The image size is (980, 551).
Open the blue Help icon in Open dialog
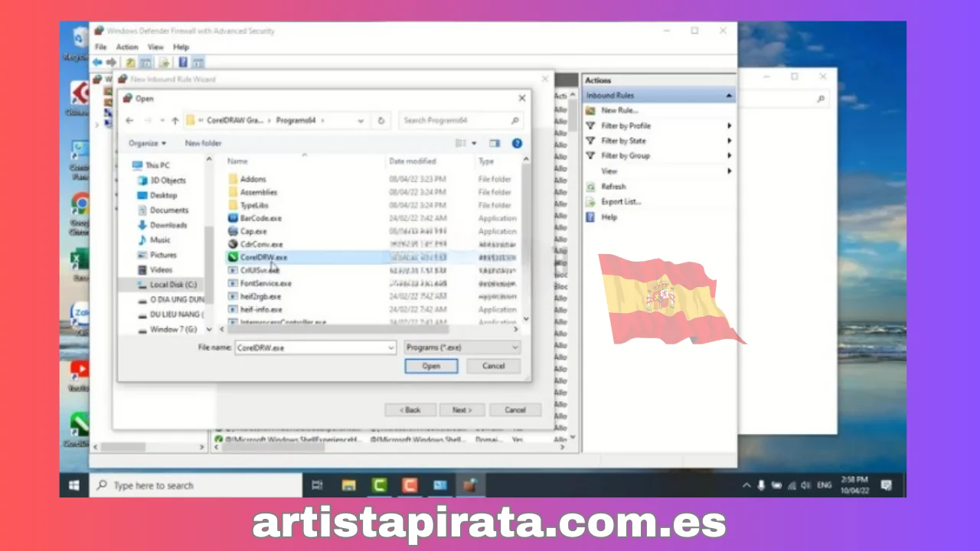pos(517,143)
